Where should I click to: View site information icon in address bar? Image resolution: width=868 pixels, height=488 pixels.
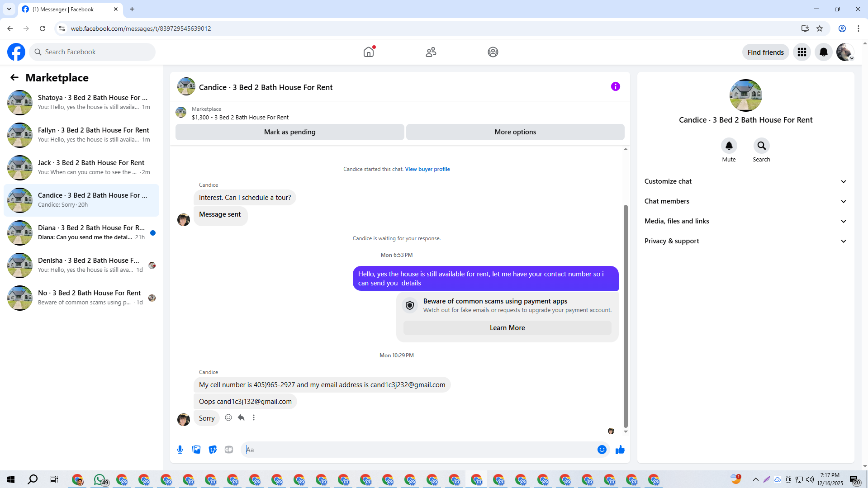point(62,28)
